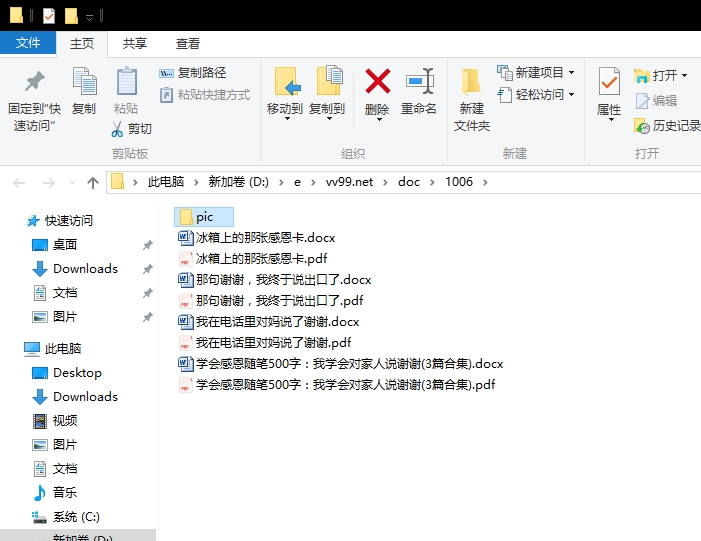Screen dimensions: 701x541
Task: Click doc in the address bar
Action: coord(409,182)
